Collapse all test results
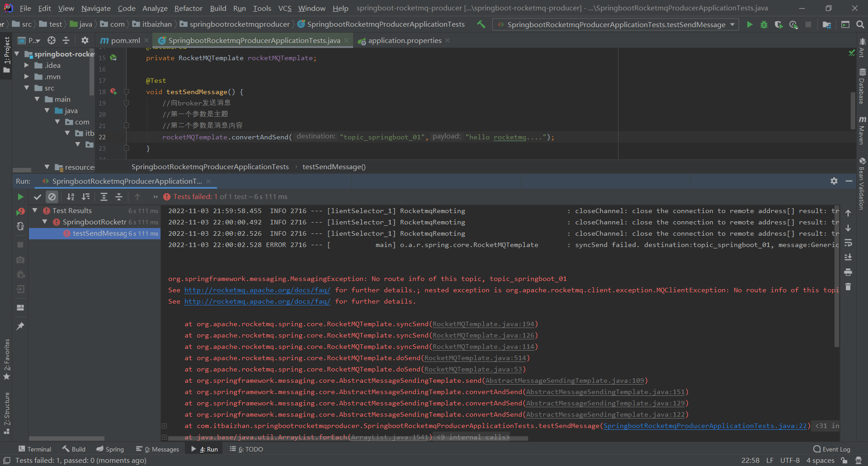The width and height of the screenshot is (868, 466). [x=119, y=197]
